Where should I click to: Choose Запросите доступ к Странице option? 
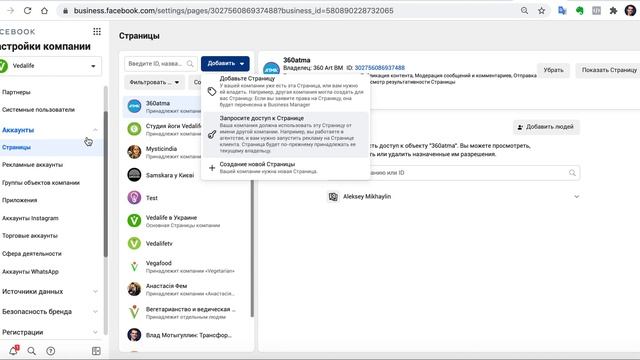coord(286,134)
